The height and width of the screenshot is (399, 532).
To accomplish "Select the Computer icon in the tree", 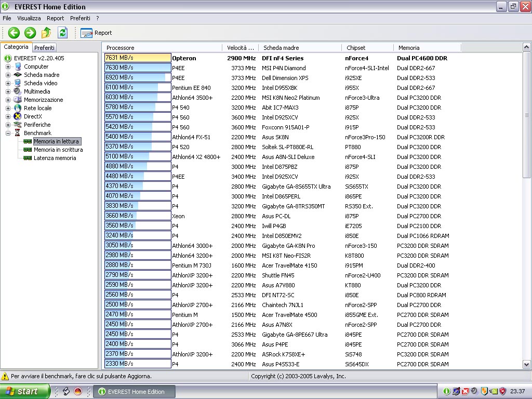I will click(x=18, y=66).
